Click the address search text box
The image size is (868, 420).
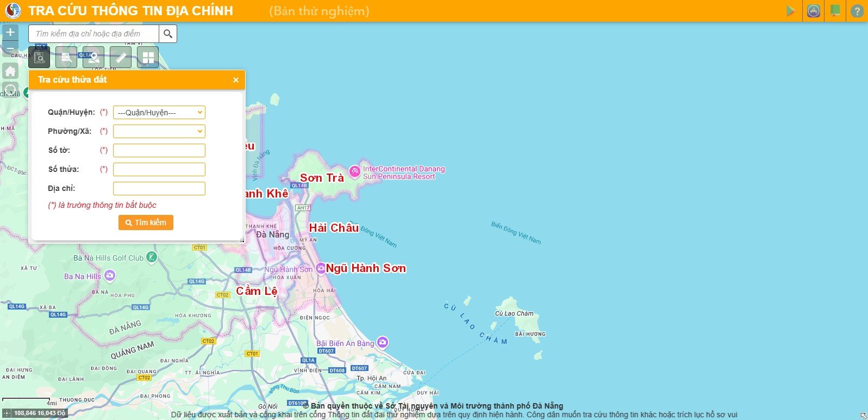point(93,34)
